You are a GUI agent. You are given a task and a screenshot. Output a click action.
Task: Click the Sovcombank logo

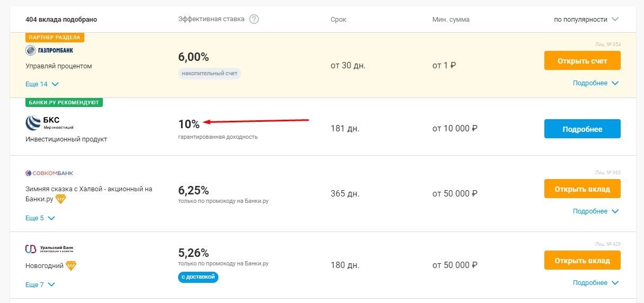coord(49,173)
